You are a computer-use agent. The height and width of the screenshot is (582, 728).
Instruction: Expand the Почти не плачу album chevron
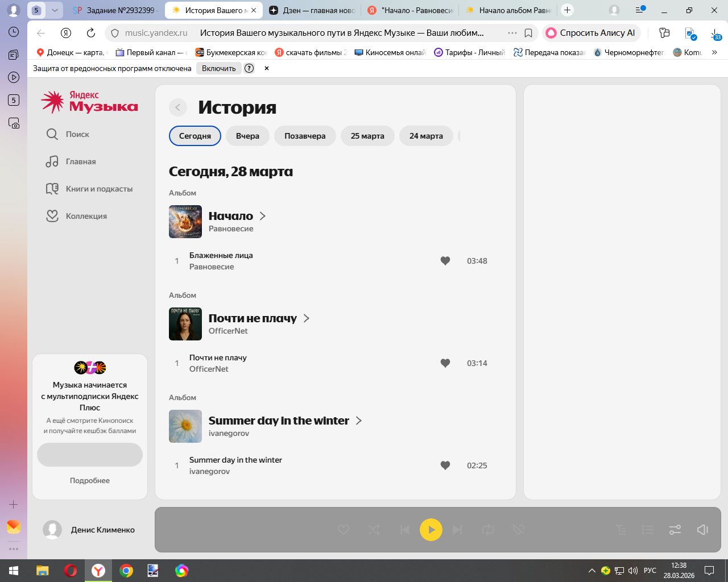point(307,318)
